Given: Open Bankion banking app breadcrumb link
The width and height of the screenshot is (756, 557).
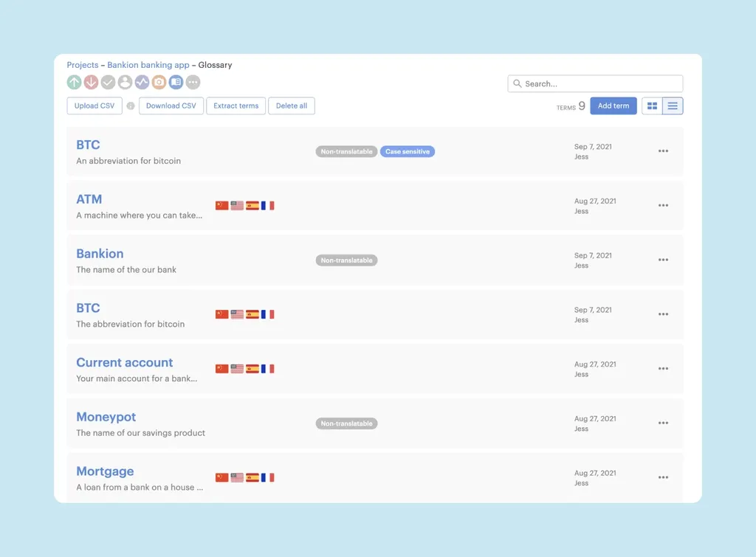Looking at the screenshot, I should (x=148, y=65).
